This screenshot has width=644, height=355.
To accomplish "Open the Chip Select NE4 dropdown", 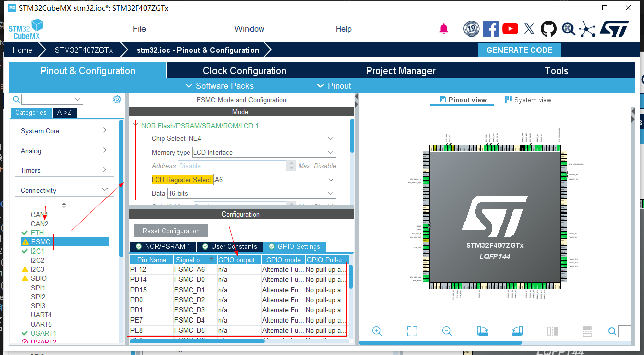I will pyautogui.click(x=262, y=138).
